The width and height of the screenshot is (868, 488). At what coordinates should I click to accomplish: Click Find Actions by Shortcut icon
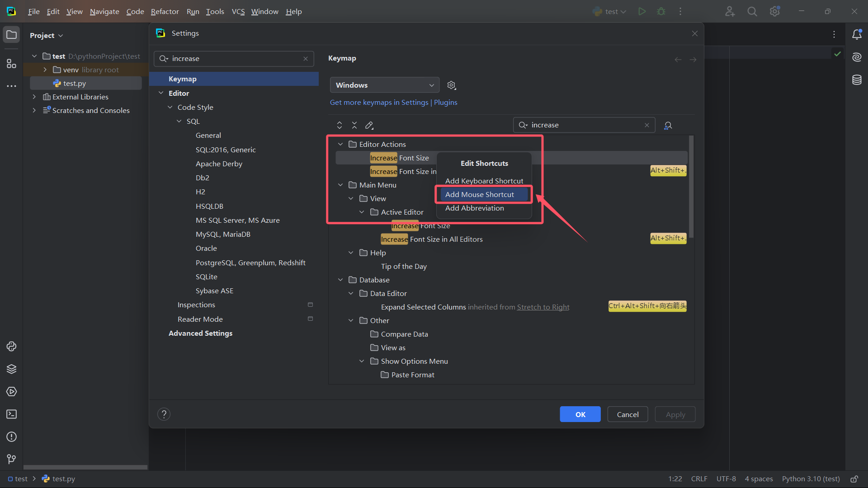668,126
